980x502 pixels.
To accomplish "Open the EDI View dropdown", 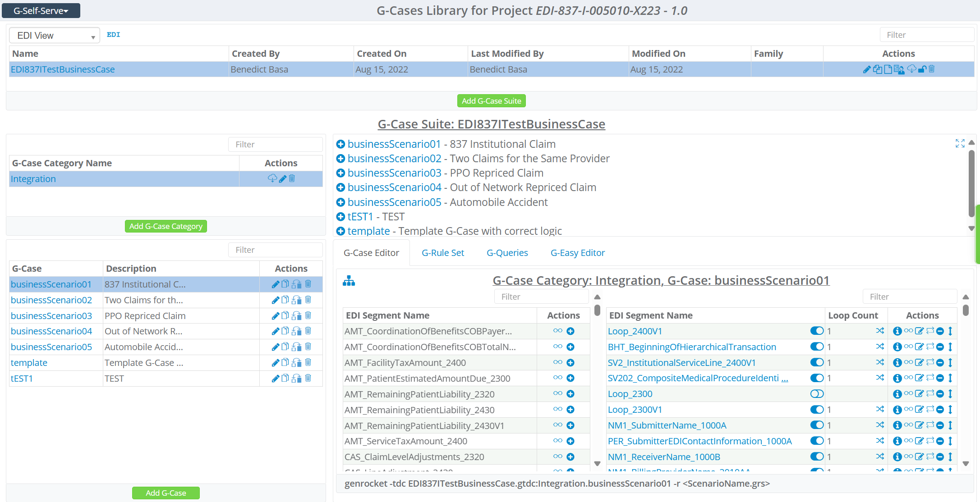I will tap(54, 36).
